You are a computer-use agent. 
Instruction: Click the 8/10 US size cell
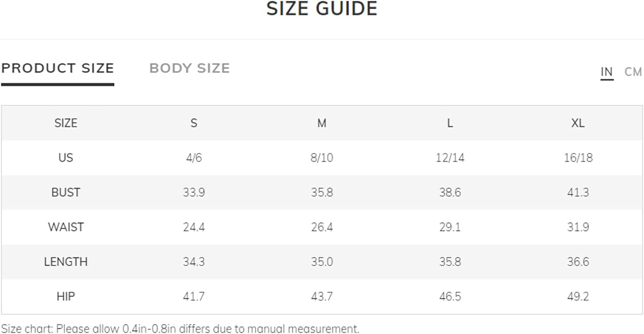tap(322, 158)
